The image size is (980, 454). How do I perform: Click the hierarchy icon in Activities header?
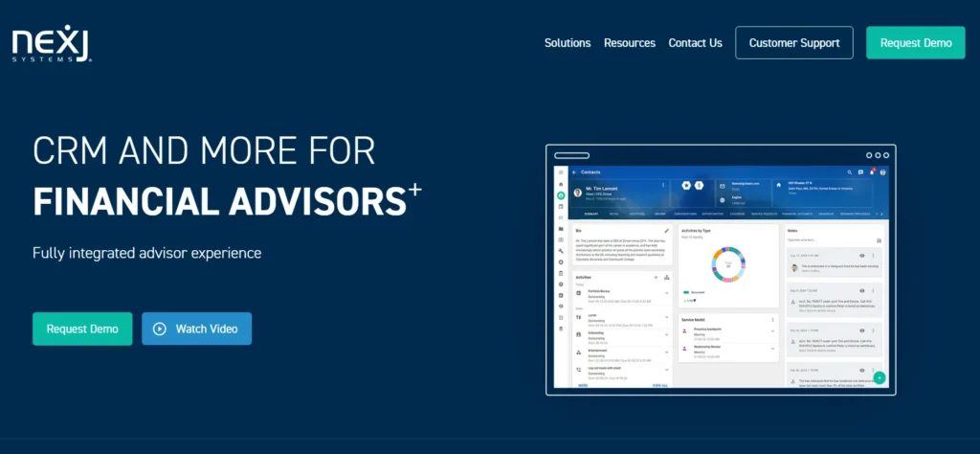(x=667, y=277)
